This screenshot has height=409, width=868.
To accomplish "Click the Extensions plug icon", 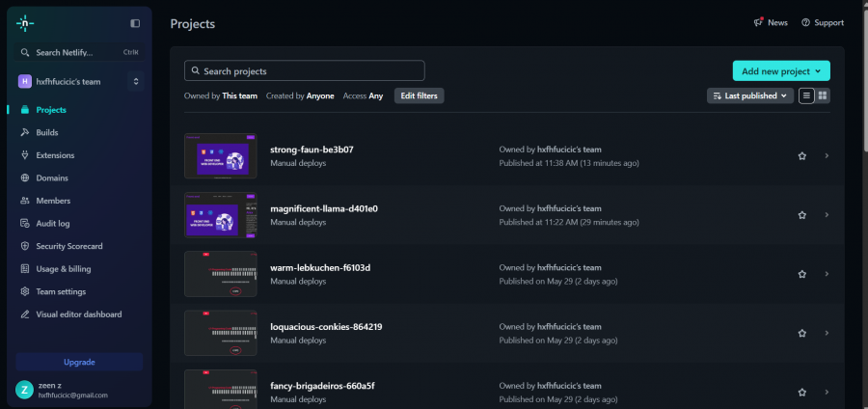I will 24,155.
